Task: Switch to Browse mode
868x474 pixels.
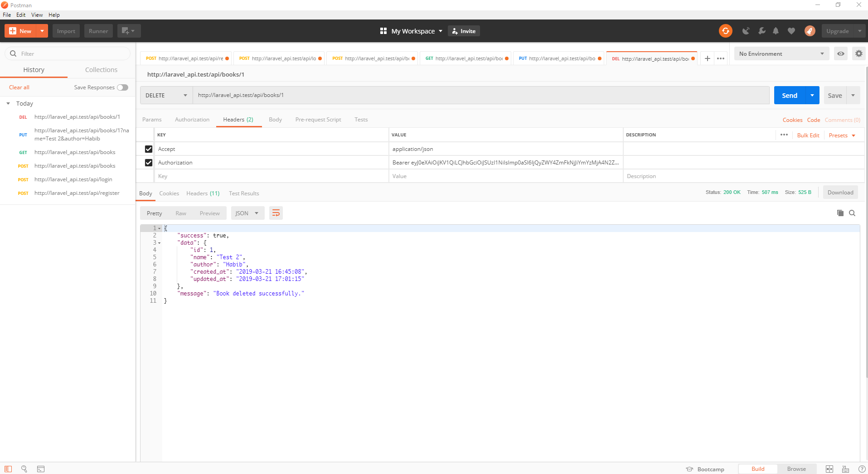Action: (x=796, y=469)
